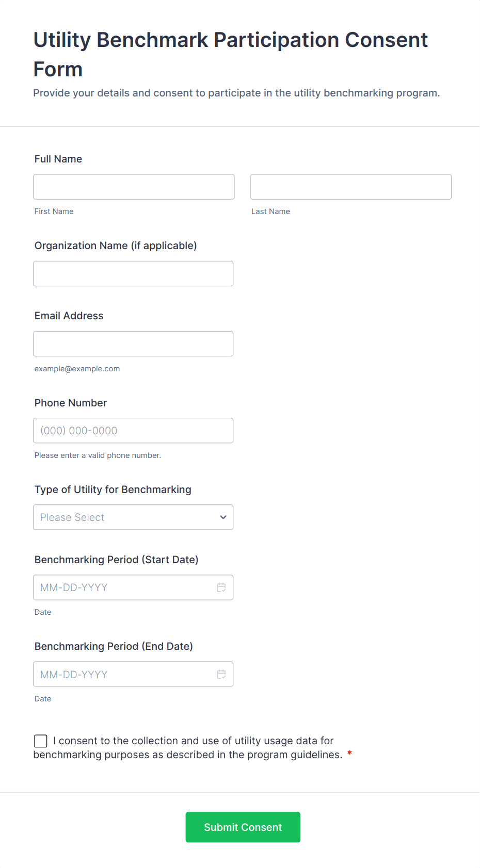The height and width of the screenshot is (868, 480).
Task: Click the 'Phone Number' field label
Action: [71, 403]
